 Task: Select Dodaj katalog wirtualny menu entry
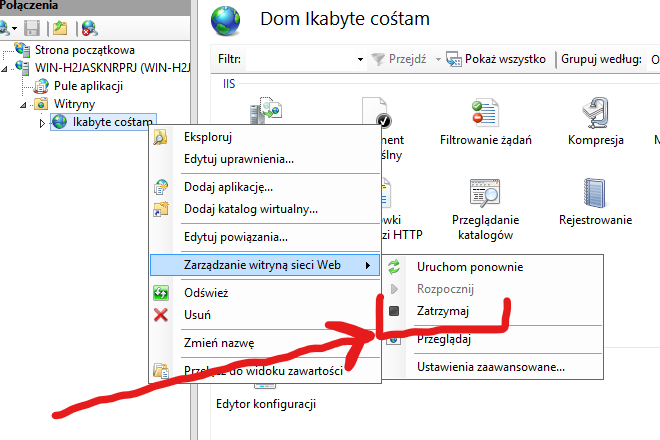coord(250,208)
